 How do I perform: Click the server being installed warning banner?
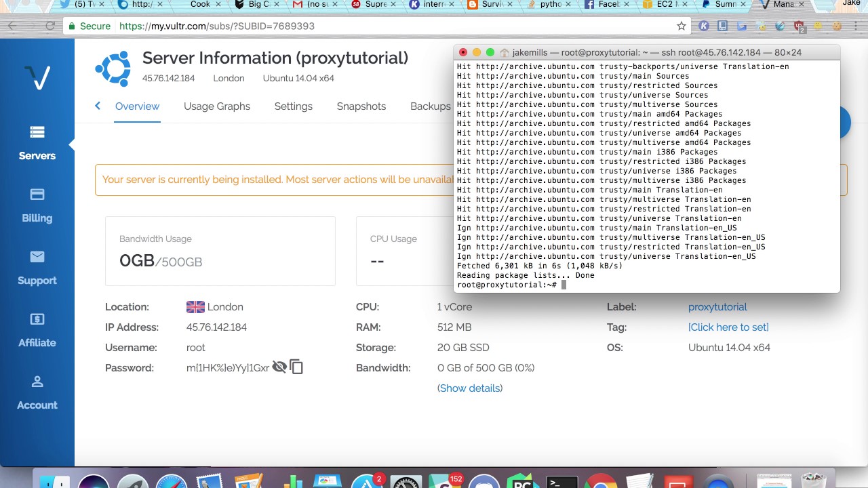click(274, 180)
